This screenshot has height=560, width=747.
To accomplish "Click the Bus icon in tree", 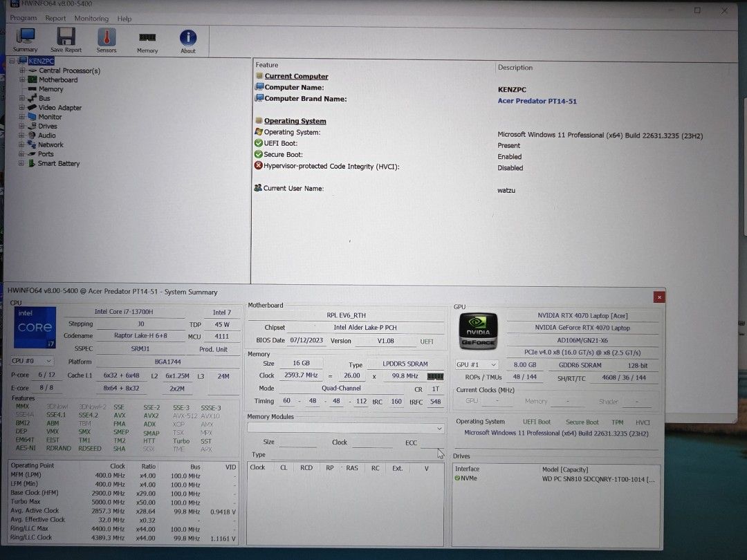I will pyautogui.click(x=33, y=98).
